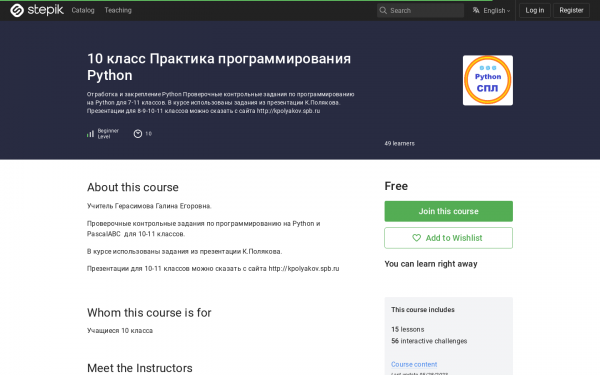This screenshot has height=375, width=600.
Task: Click the 'Учащиеся 10 класса' text
Action: tap(120, 331)
